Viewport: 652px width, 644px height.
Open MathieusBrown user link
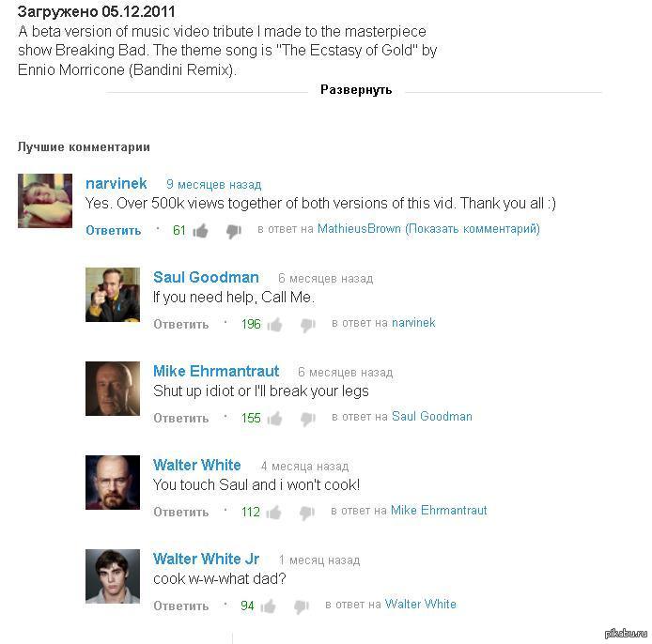click(359, 228)
